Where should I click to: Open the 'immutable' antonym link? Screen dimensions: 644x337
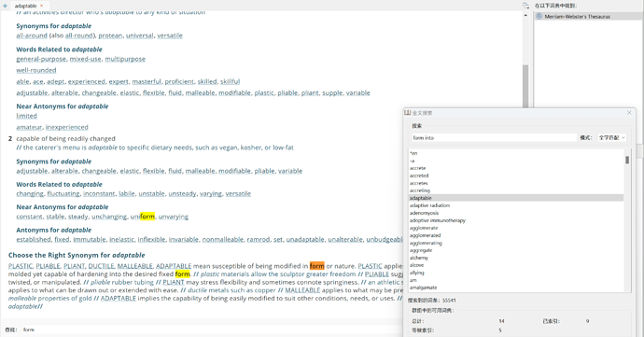[90, 239]
